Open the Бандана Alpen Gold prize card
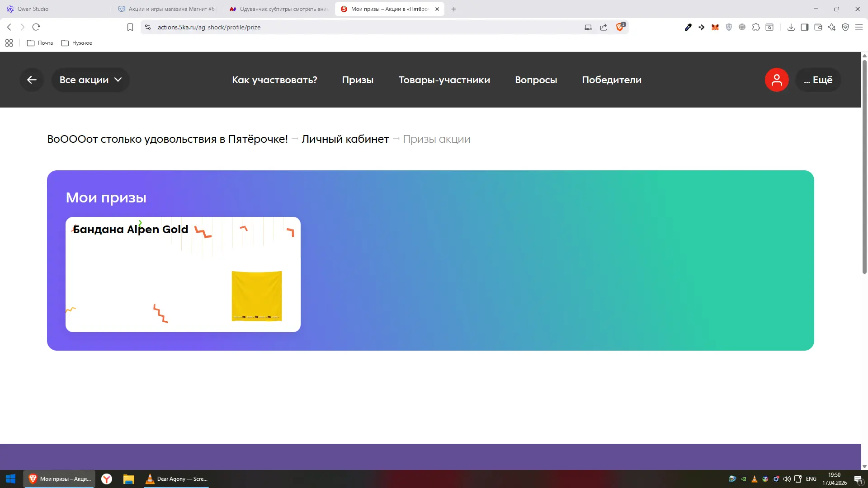 (x=183, y=274)
